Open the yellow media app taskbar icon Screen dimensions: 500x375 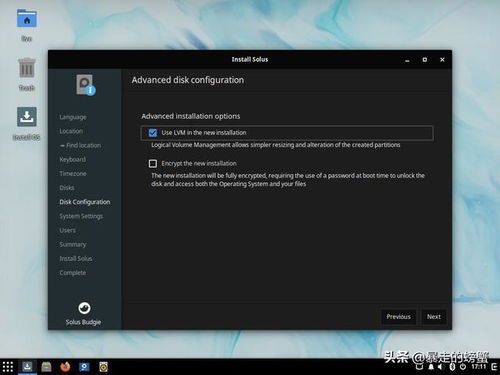103,367
